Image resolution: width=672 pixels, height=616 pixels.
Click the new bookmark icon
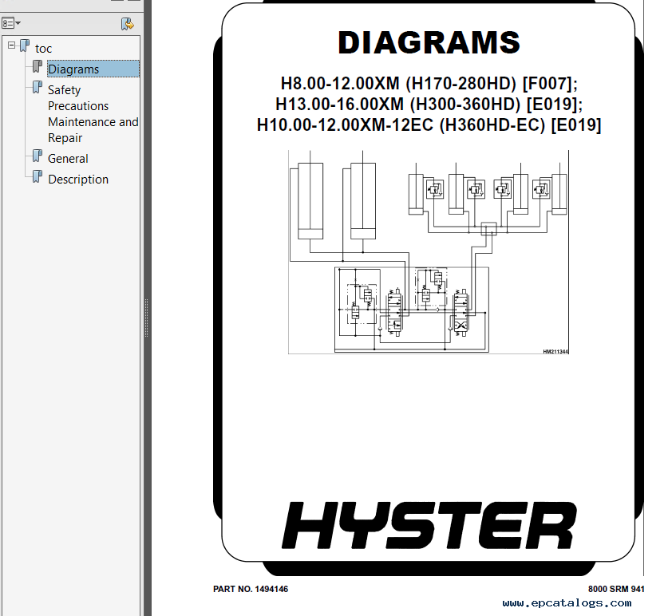127,24
